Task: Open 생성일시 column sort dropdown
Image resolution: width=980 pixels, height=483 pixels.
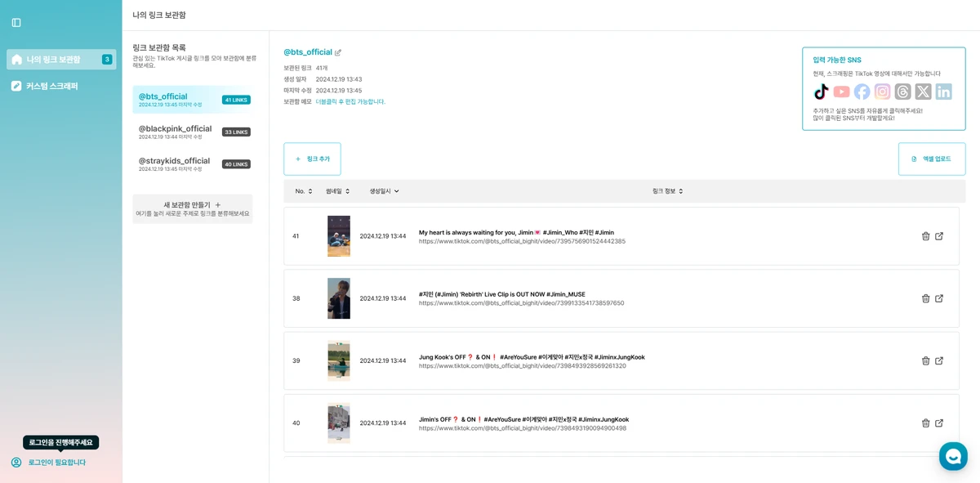Action: click(x=385, y=191)
